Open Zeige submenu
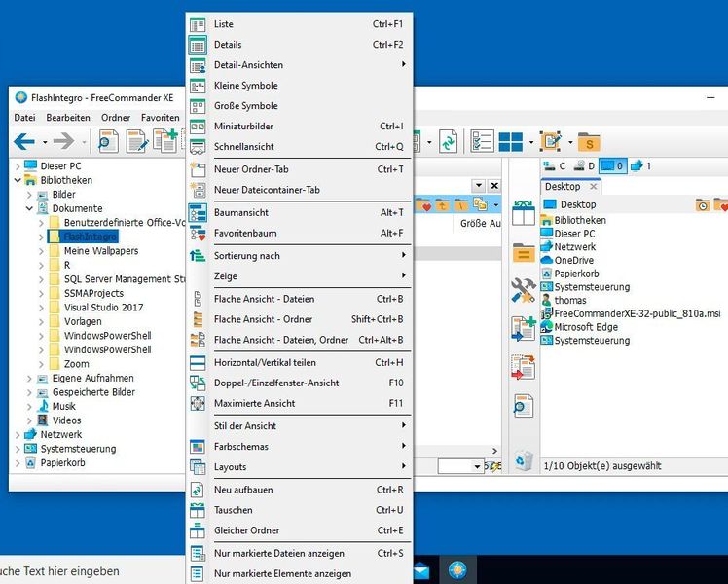This screenshot has height=584, width=728. [x=300, y=276]
